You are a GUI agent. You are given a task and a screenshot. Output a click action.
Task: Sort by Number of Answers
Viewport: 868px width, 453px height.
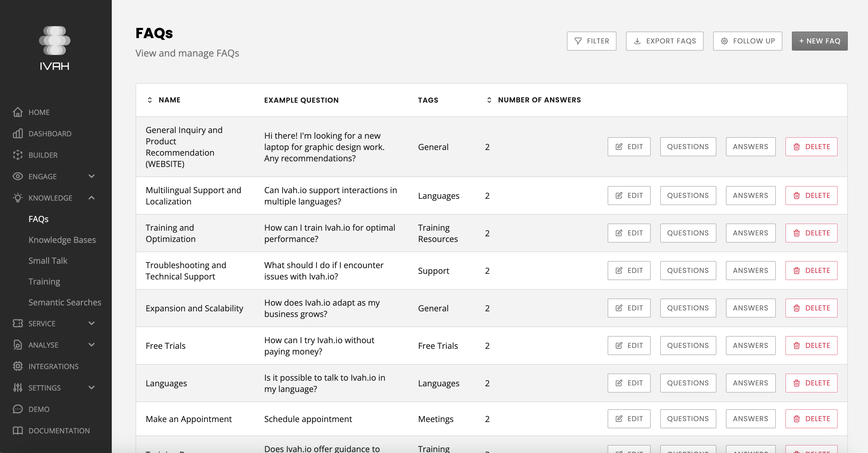(x=489, y=100)
